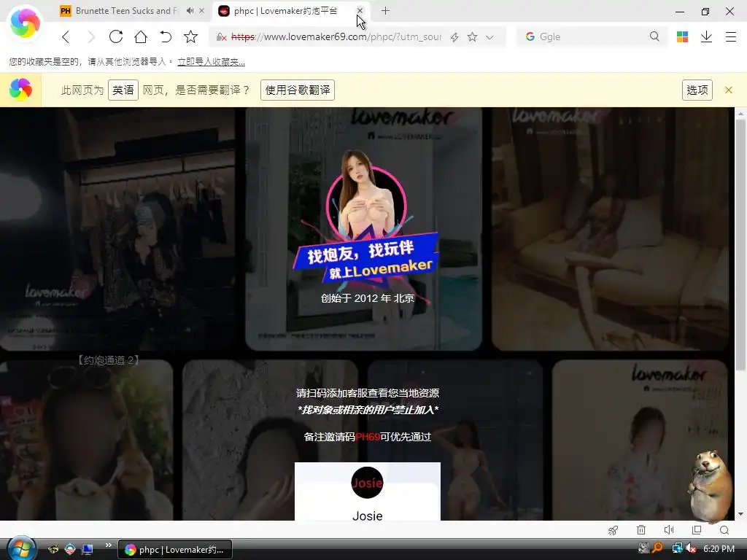This screenshot has height=560, width=747.
Task: Open the Google search engine selector
Action: [x=530, y=36]
